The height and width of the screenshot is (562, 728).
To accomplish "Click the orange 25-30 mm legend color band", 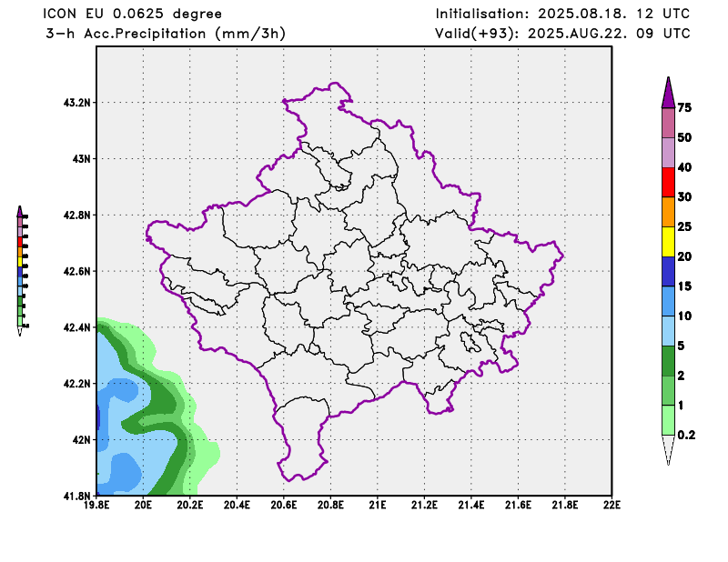I will [668, 212].
